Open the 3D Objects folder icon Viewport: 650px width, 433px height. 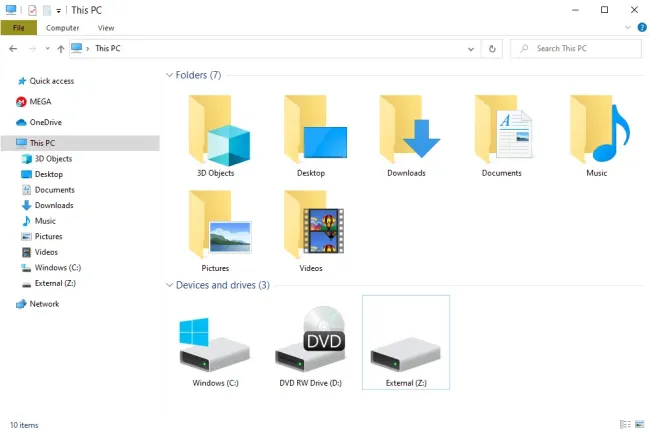pyautogui.click(x=215, y=130)
